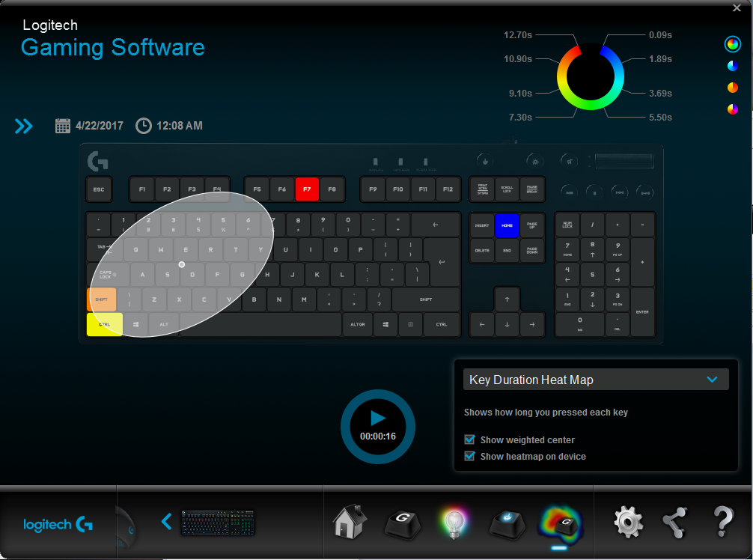Click keyboard volume roller
Screen dimensions: 753x560
pyautogui.click(x=624, y=162)
